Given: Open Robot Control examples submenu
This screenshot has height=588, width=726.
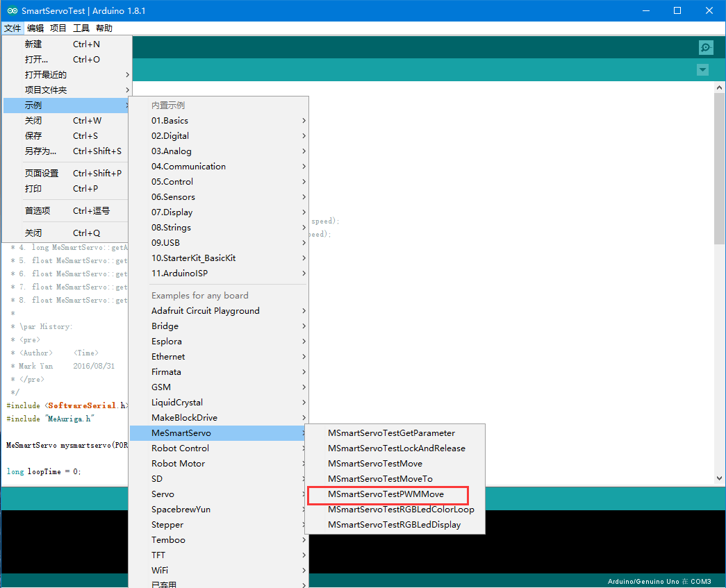Looking at the screenshot, I should click(x=219, y=448).
